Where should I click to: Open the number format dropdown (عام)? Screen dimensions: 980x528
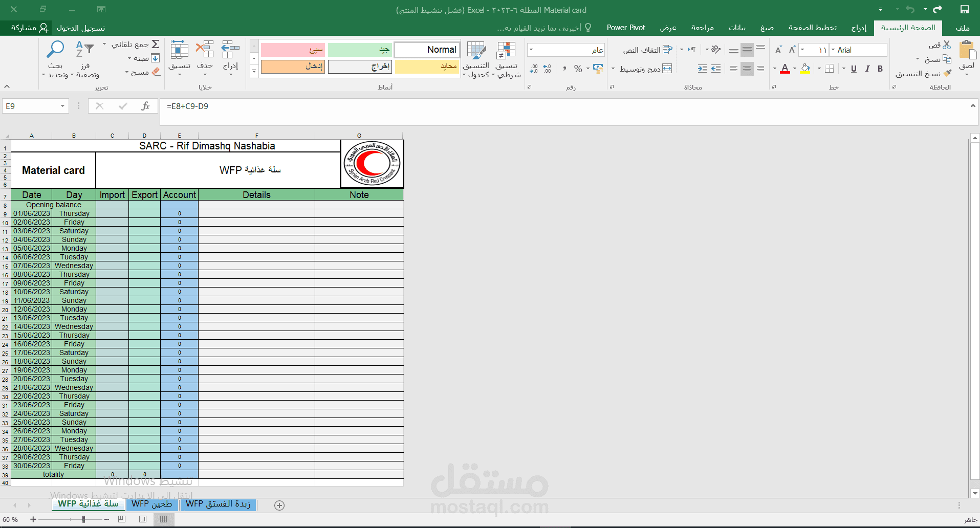coord(531,50)
